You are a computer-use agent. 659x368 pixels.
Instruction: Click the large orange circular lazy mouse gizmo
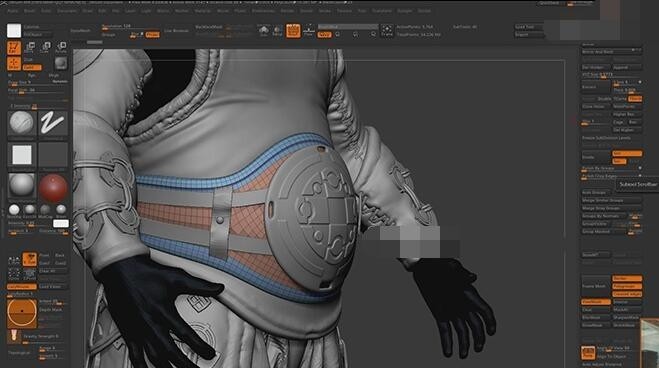[x=22, y=313]
